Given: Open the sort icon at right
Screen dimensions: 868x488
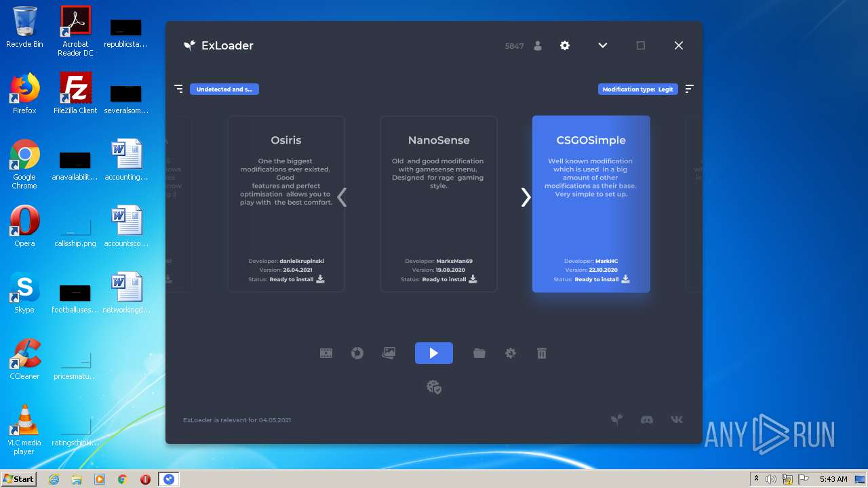Looking at the screenshot, I should coord(690,89).
